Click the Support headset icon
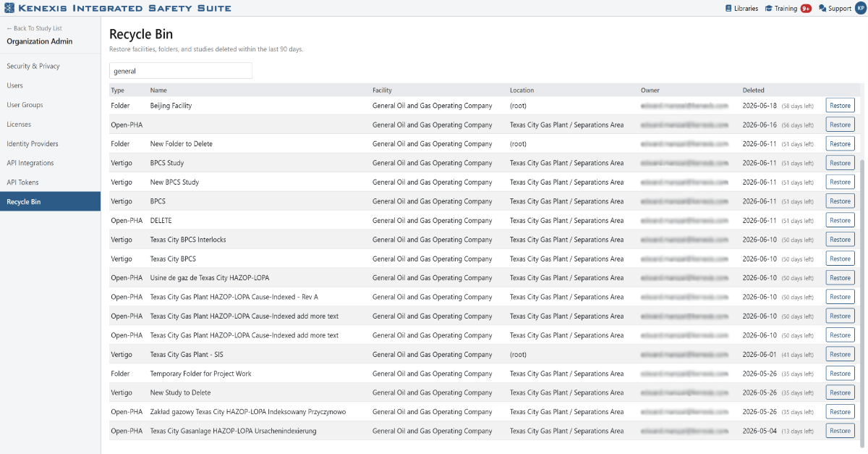The image size is (868, 454). pos(822,9)
